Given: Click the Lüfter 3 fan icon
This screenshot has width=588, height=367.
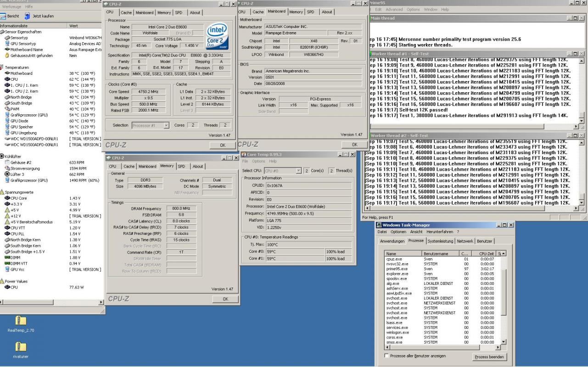Looking at the screenshot, I should click(x=7, y=174).
